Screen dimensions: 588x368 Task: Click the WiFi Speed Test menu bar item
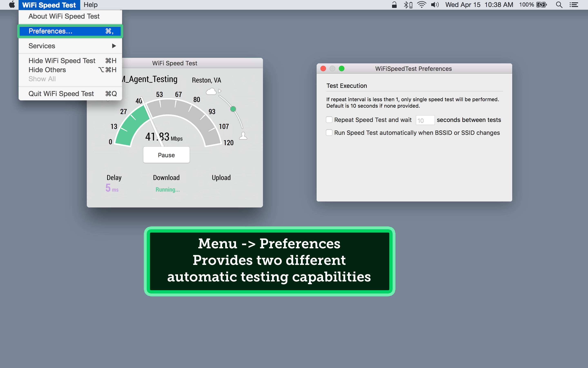pyautogui.click(x=49, y=5)
